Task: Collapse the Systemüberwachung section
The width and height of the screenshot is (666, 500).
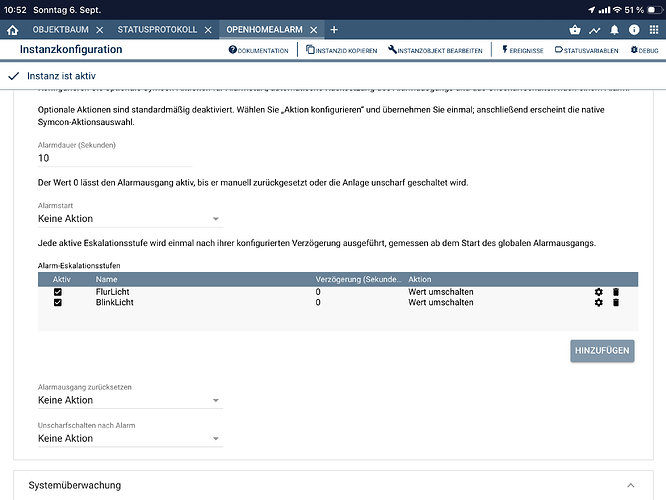Action: point(631,485)
